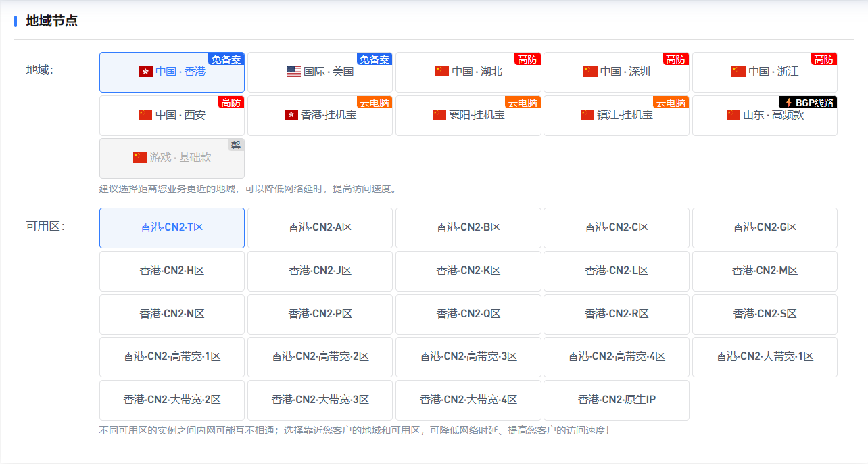
Task: Click the 高防 badge on 中国·西安
Action: pos(231,102)
